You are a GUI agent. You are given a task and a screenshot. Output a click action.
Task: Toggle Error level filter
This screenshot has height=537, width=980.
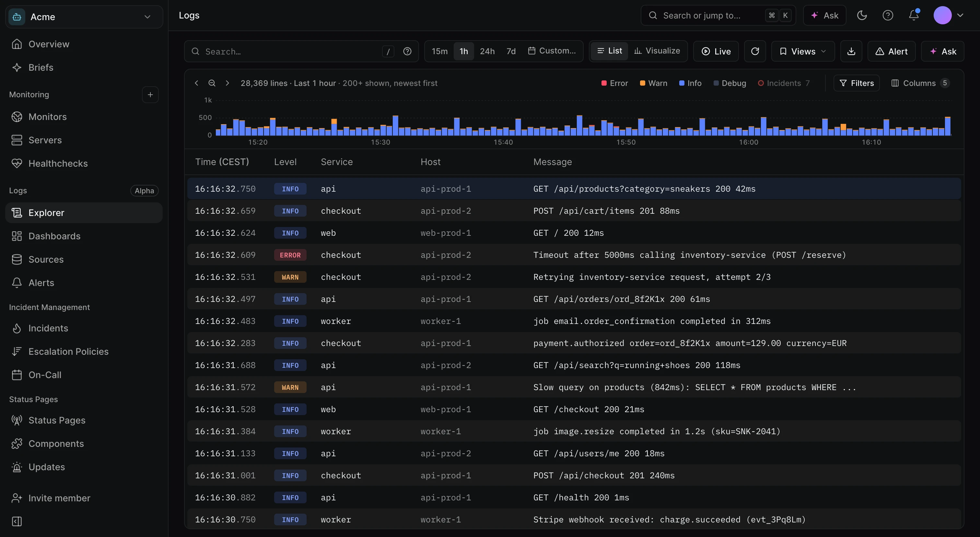tap(614, 83)
